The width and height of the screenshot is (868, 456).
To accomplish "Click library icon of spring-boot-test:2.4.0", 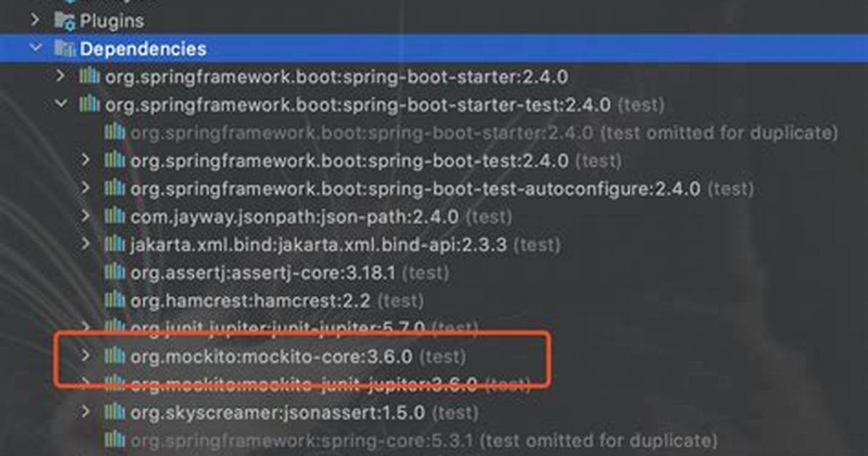I will (115, 160).
